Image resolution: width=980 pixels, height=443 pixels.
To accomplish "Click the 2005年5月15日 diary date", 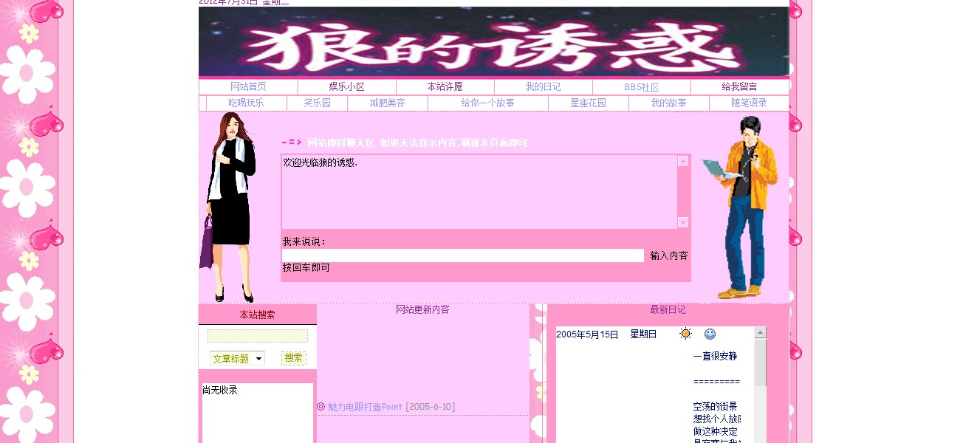I will 587,334.
